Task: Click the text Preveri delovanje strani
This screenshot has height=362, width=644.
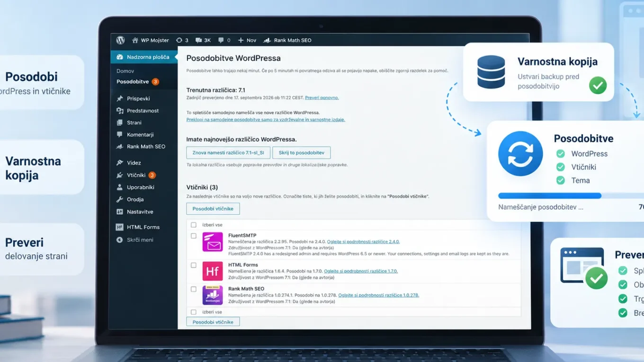Action: (x=36, y=249)
